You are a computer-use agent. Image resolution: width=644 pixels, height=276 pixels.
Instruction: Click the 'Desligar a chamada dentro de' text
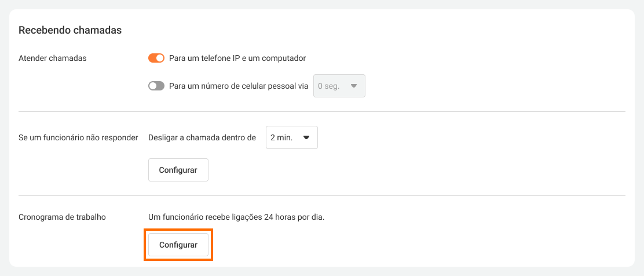click(x=202, y=137)
